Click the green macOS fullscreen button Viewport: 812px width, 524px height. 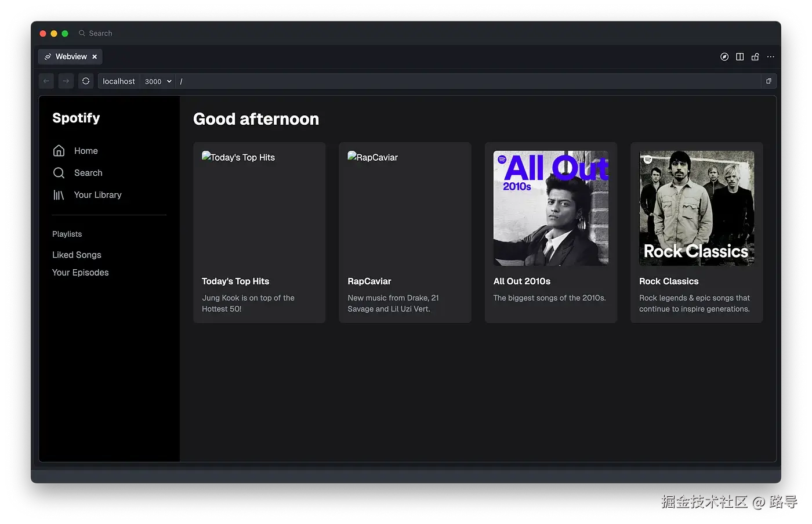pos(65,34)
